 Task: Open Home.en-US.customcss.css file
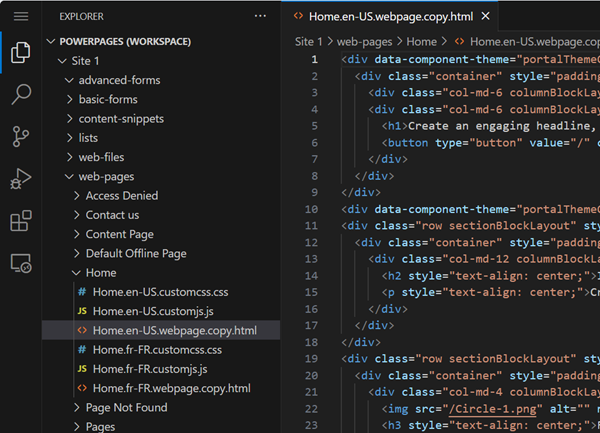coord(161,292)
